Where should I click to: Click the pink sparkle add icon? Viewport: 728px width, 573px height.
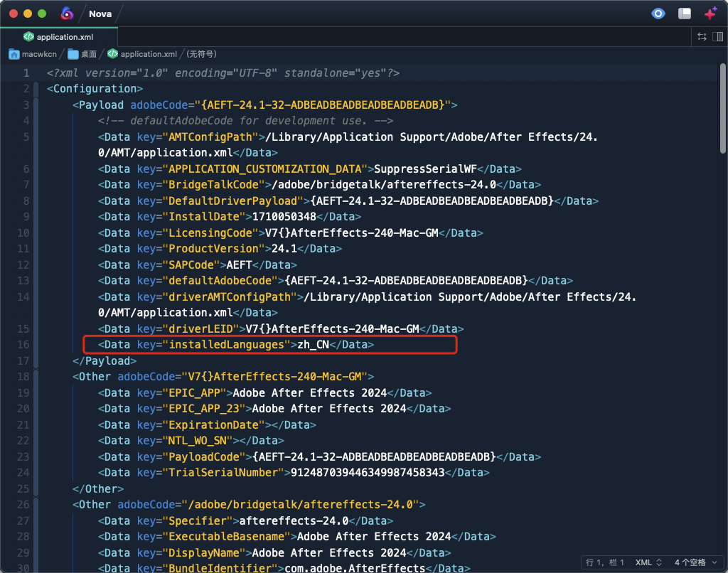[710, 14]
